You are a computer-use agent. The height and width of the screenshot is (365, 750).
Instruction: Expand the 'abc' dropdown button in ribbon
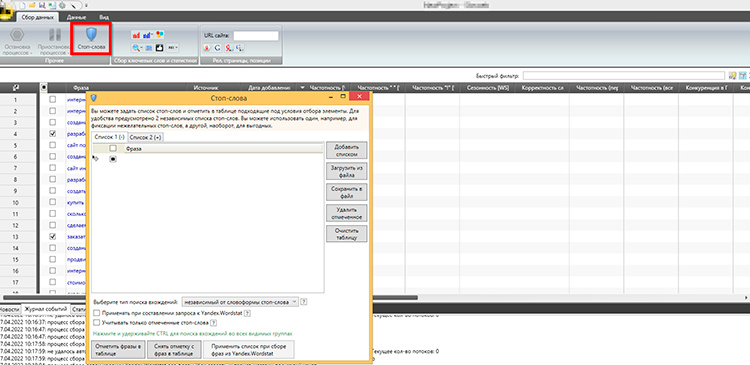tap(173, 47)
